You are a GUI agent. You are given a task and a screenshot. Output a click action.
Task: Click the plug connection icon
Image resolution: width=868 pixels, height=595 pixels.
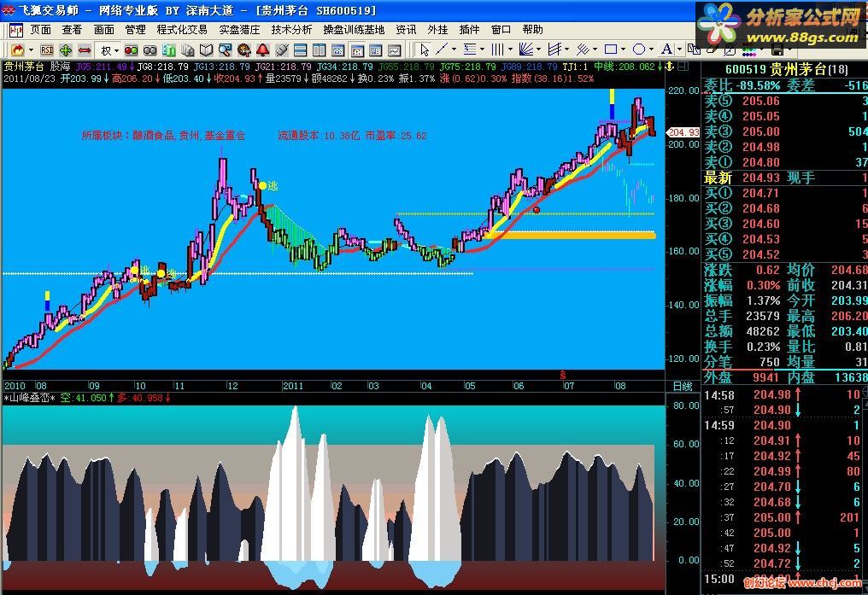[282, 50]
